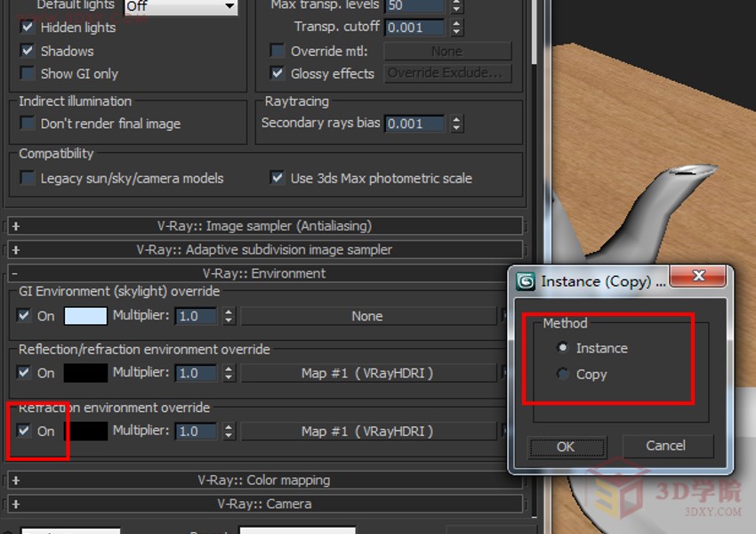Close the Instance (Copy) dialog
756x534 pixels.
tap(698, 276)
